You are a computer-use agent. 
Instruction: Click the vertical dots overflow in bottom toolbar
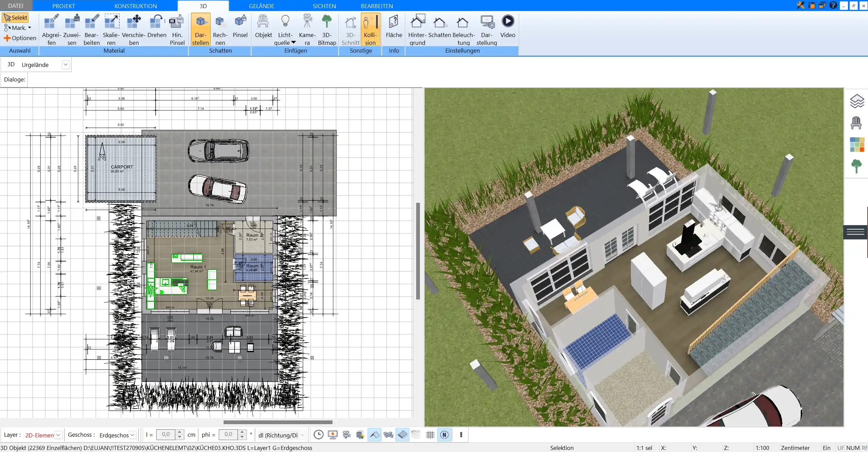pos(461,435)
